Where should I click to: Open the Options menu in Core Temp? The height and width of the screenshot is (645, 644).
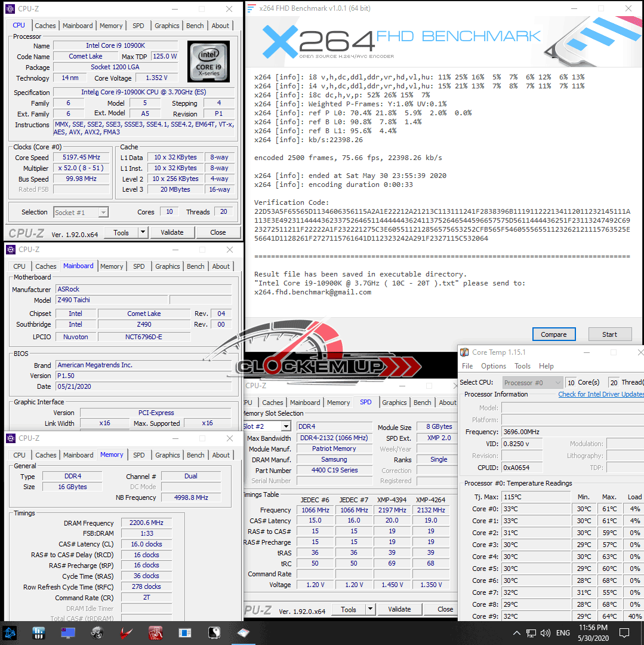click(493, 366)
